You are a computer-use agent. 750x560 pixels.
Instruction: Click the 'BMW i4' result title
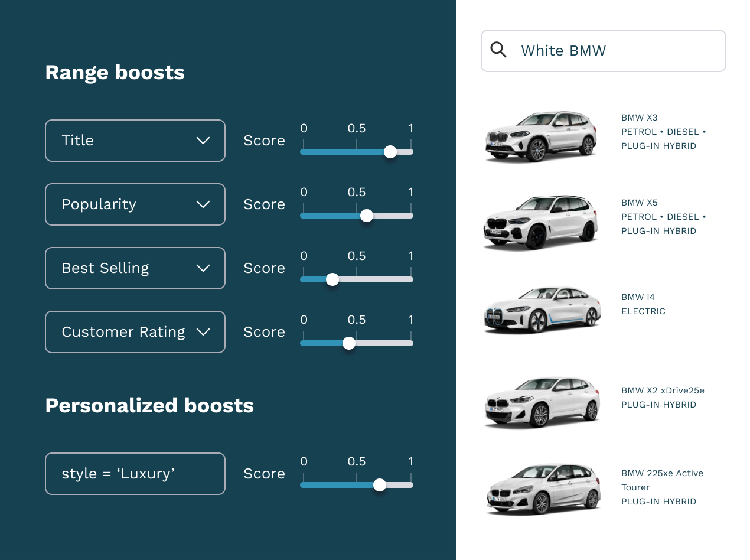click(638, 297)
